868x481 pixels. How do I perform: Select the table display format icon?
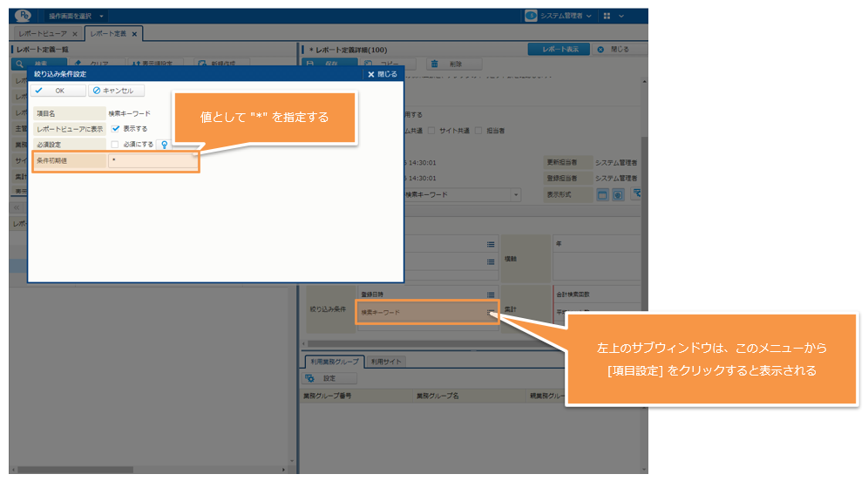pyautogui.click(x=602, y=194)
